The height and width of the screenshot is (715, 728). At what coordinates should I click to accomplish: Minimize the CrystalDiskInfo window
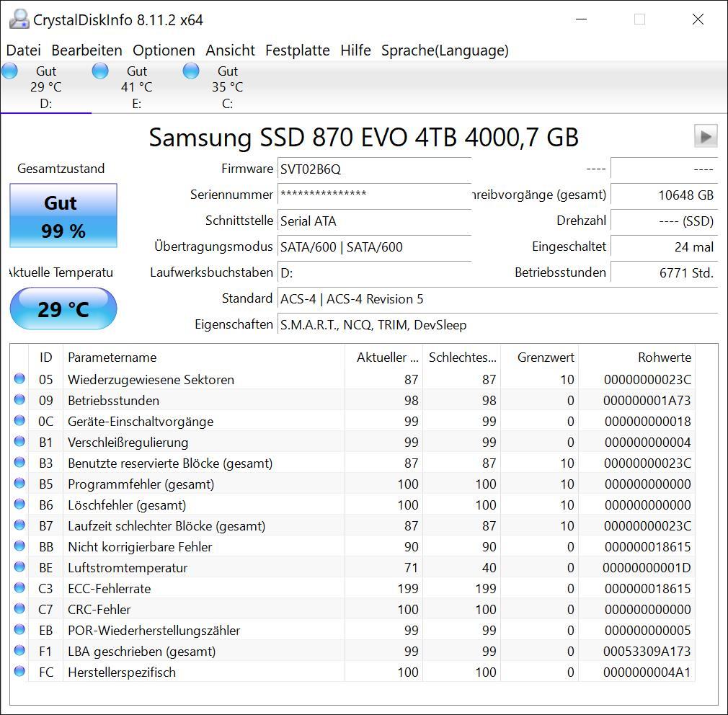pyautogui.click(x=581, y=19)
